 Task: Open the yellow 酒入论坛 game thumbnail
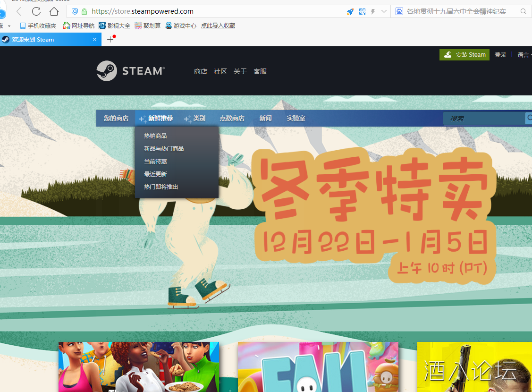click(x=475, y=367)
